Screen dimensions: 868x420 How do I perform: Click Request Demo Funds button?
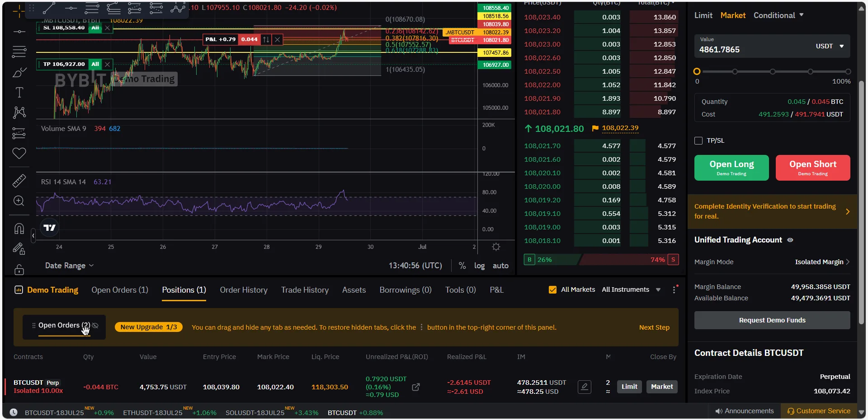(x=772, y=320)
